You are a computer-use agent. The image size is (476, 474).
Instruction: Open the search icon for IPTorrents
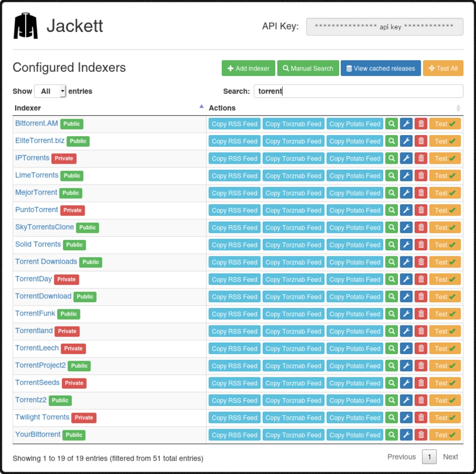pyautogui.click(x=391, y=158)
